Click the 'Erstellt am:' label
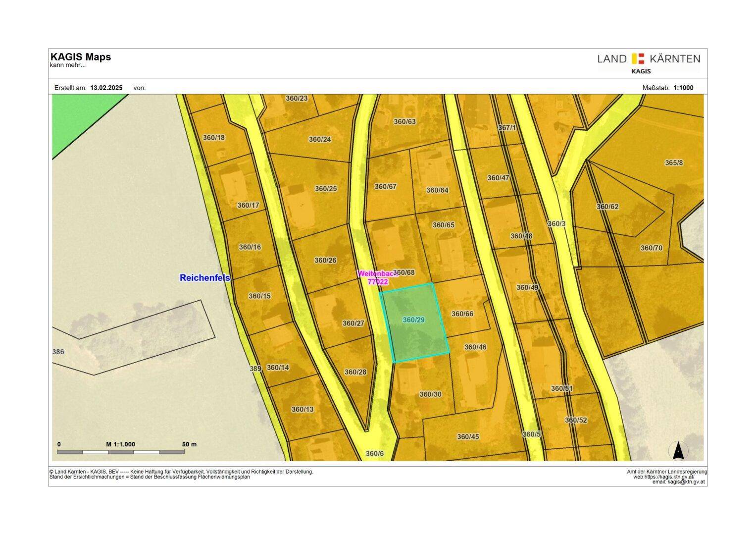The height and width of the screenshot is (535, 756). [x=70, y=88]
